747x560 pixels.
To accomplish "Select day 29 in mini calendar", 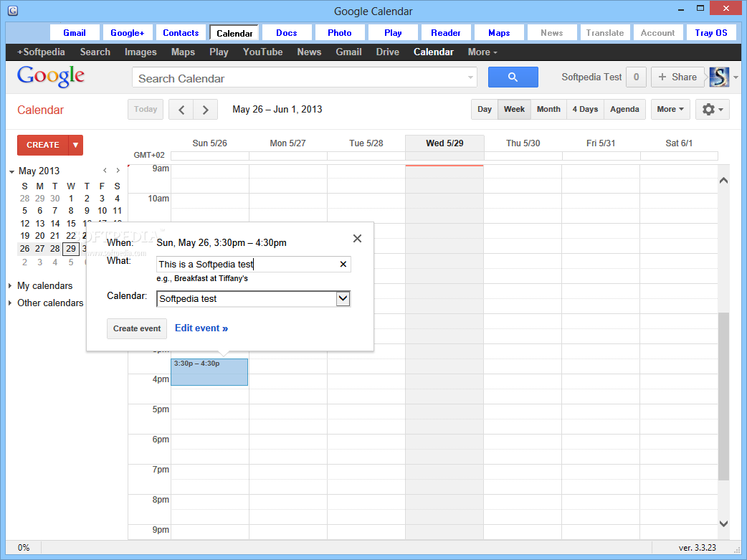I will 70,249.
